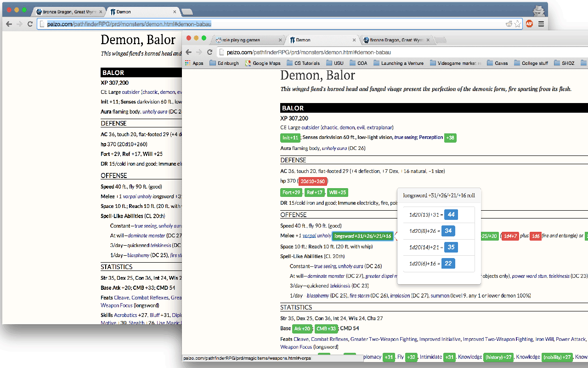Open Google Maps bookmark
Viewport: 588px width, 368px height.
[263, 63]
